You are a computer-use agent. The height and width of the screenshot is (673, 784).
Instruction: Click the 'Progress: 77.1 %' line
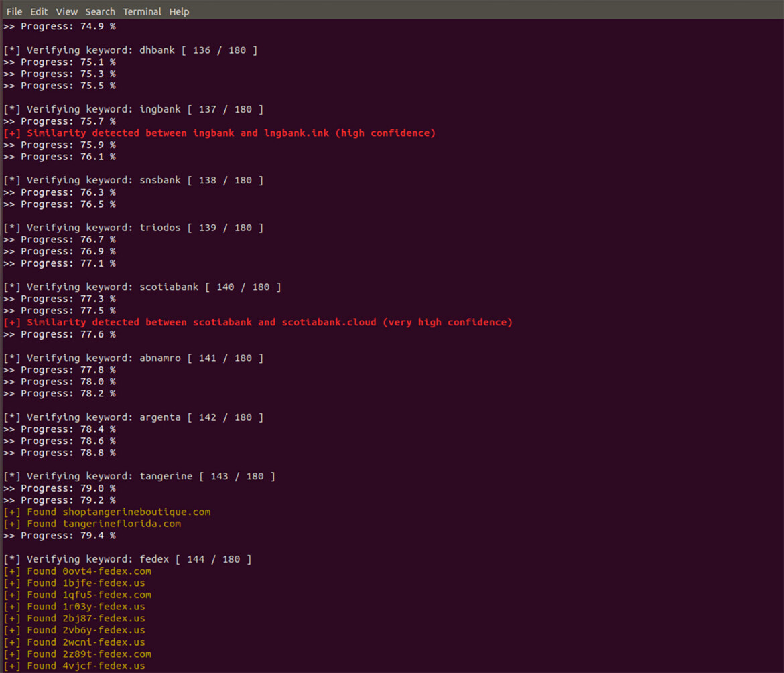[x=60, y=263]
